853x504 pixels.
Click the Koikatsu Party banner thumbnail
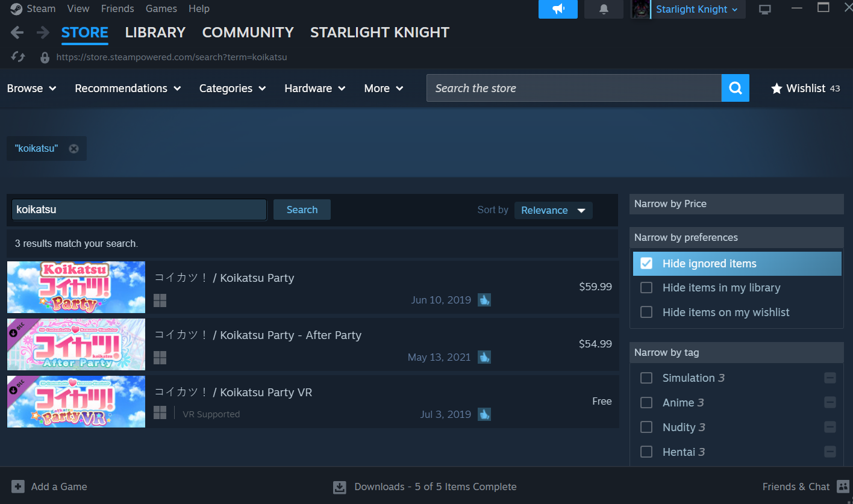tap(76, 287)
